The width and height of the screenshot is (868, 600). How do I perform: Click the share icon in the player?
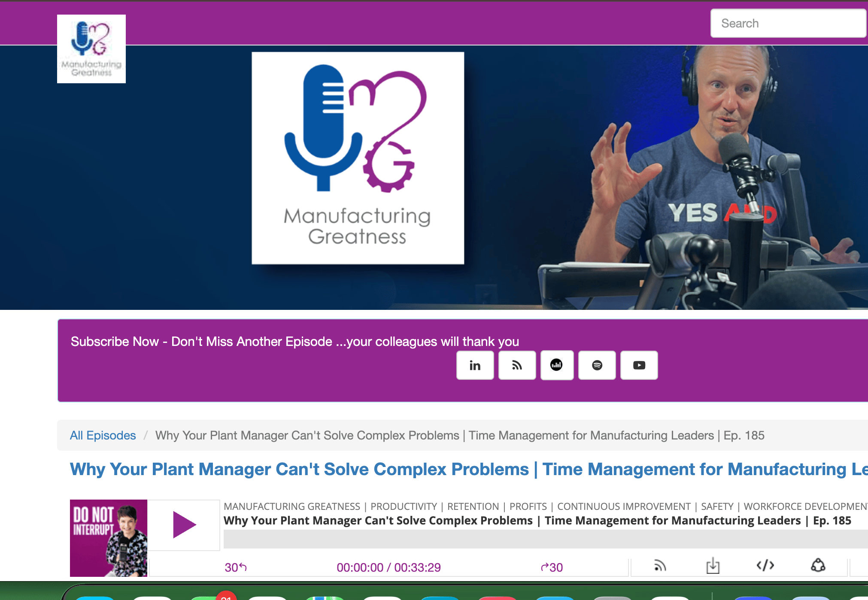818,565
